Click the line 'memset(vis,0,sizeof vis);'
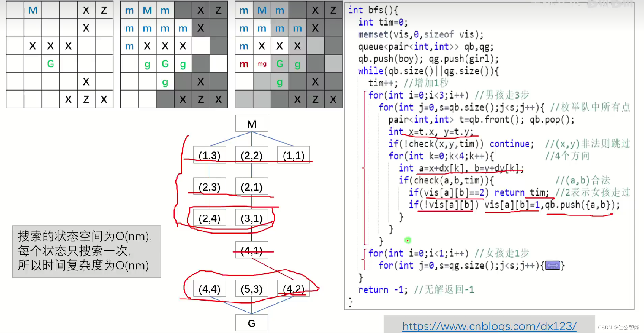 pyautogui.click(x=421, y=34)
